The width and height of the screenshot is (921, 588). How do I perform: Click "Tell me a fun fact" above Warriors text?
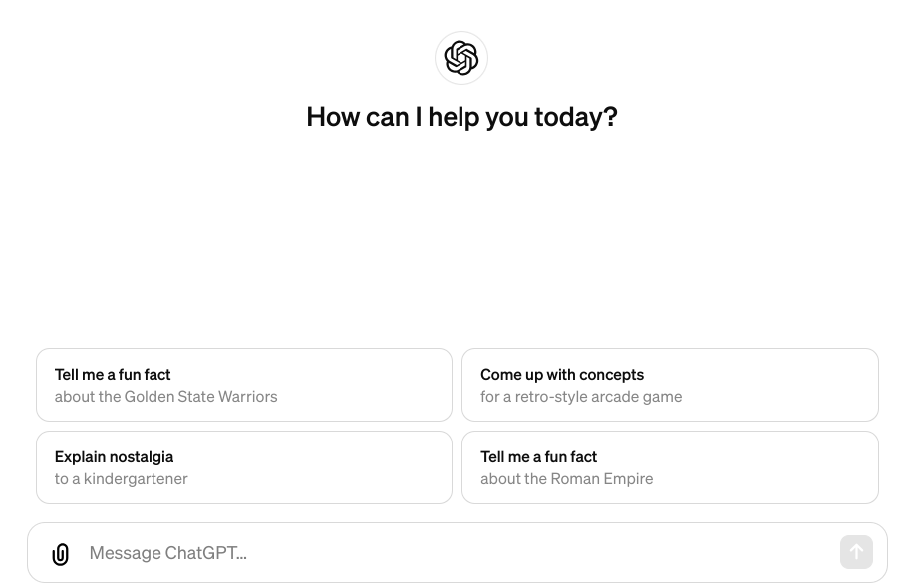pos(113,375)
